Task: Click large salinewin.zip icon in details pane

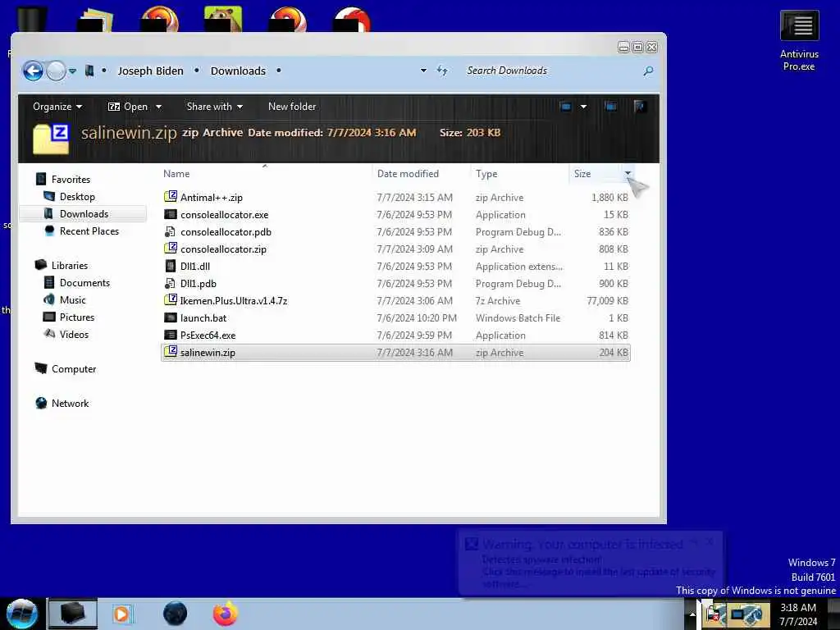Action: tap(51, 139)
